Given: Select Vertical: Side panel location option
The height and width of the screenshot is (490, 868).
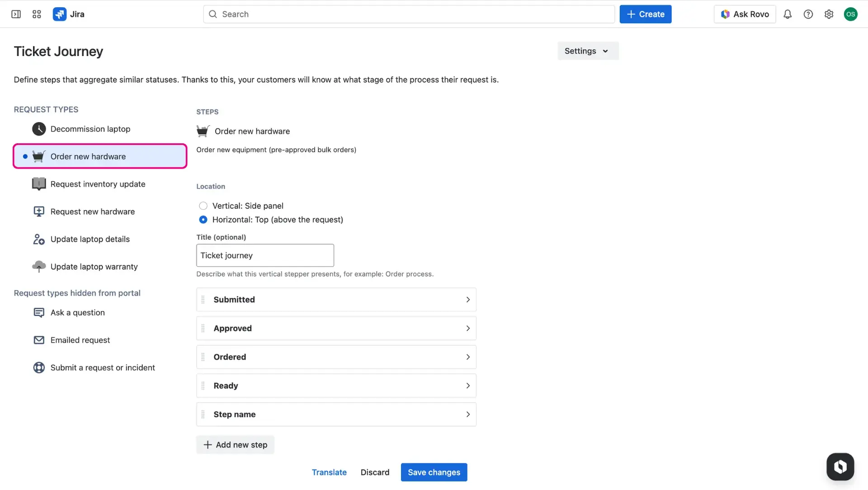Looking at the screenshot, I should (x=203, y=206).
